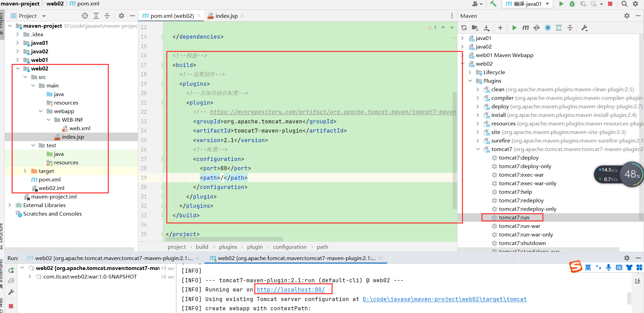Image resolution: width=644 pixels, height=313 pixels.
Task: Add Maven project with plus icon
Action: pos(500,28)
